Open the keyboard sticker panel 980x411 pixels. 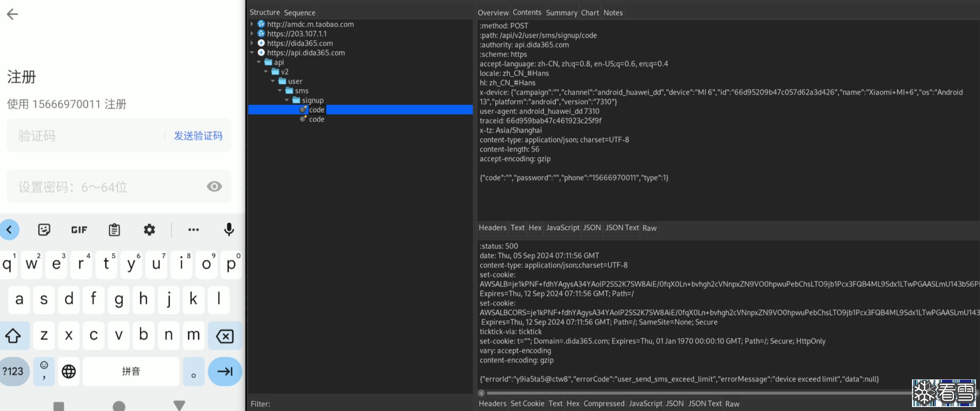(44, 230)
